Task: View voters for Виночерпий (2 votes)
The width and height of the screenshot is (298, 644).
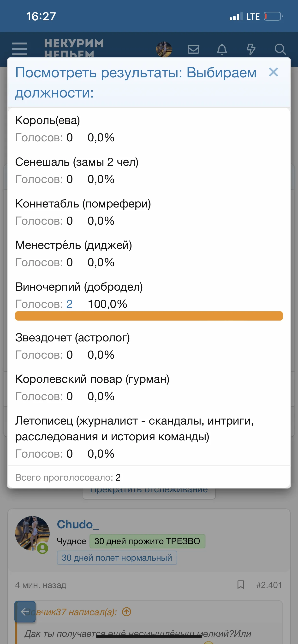Action: (69, 304)
